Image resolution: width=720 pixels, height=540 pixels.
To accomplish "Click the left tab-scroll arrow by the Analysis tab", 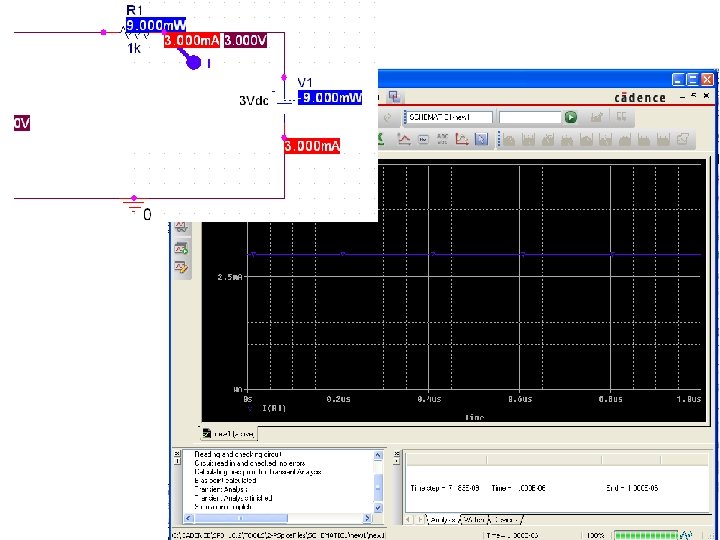I will click(x=409, y=520).
